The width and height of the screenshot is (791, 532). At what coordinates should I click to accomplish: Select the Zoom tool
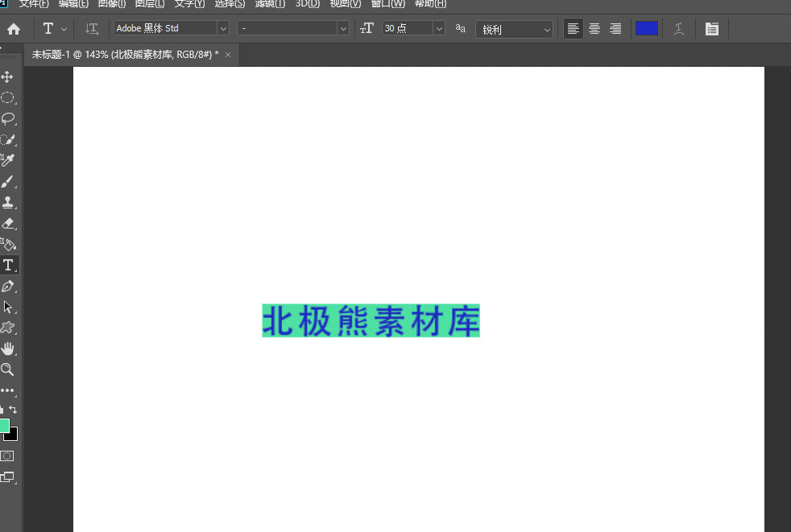(x=7, y=369)
